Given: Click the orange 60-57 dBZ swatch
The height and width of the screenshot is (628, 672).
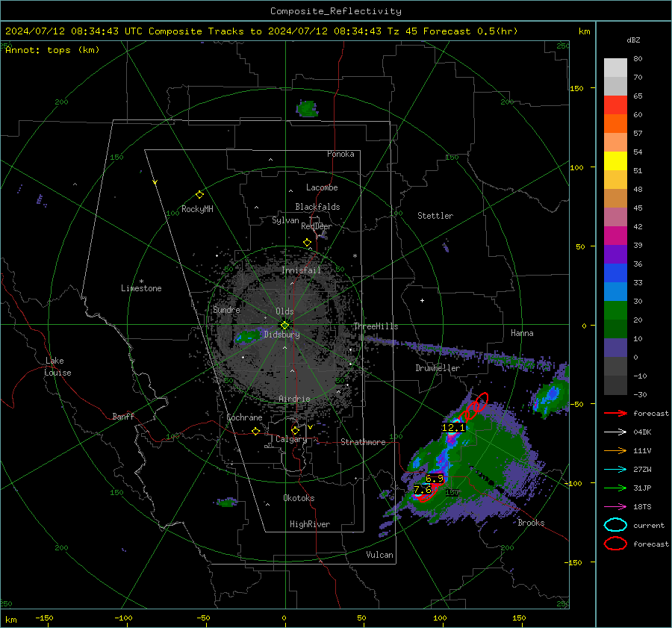Looking at the screenshot, I should coord(615,123).
